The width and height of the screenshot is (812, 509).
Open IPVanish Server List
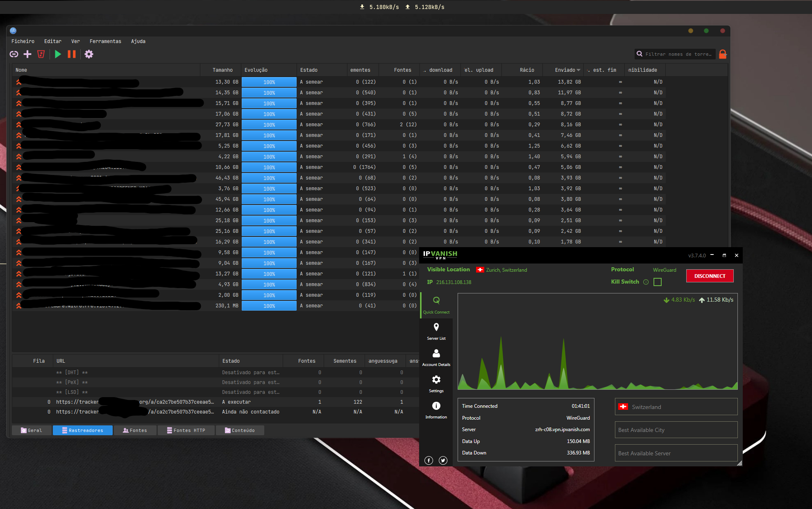436,331
